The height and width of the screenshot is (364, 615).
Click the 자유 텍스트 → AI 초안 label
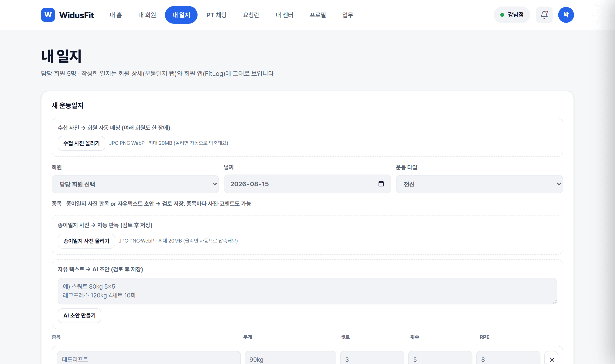click(100, 269)
